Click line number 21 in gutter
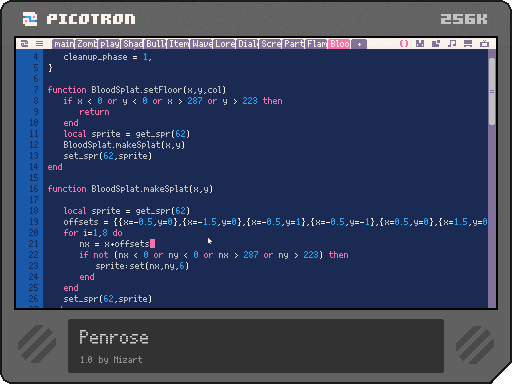Screen dimensions: 512x384 pyautogui.click(x=34, y=244)
